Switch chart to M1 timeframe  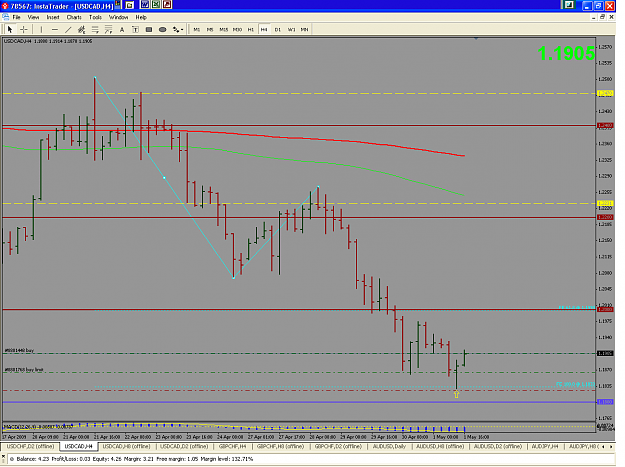coord(197,29)
